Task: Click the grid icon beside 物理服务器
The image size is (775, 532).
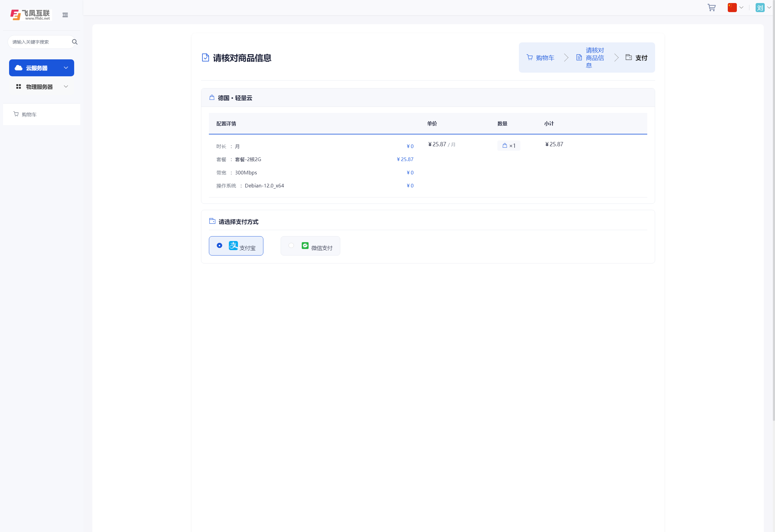Action: (x=19, y=87)
